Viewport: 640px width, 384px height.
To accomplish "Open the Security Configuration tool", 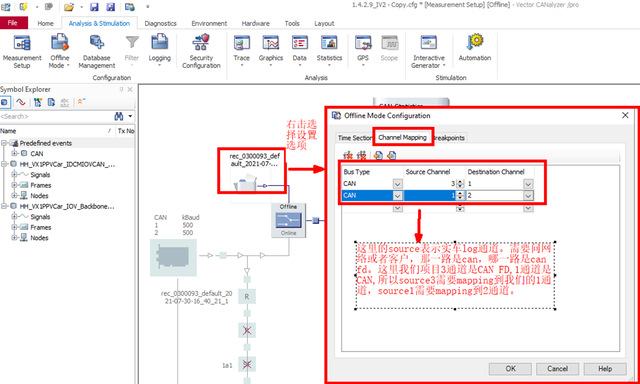I will tap(201, 51).
